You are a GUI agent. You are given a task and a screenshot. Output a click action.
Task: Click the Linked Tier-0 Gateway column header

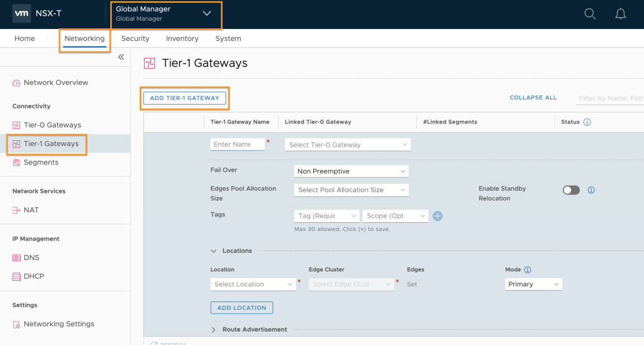(x=318, y=122)
